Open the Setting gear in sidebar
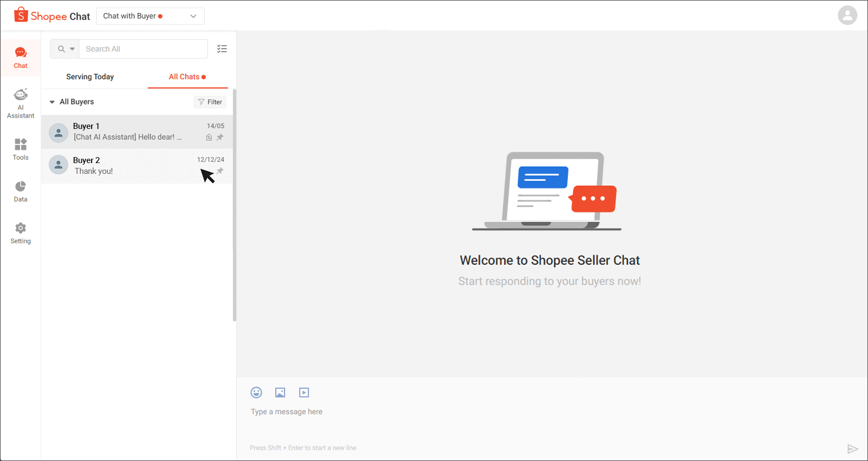The image size is (868, 461). 21,233
